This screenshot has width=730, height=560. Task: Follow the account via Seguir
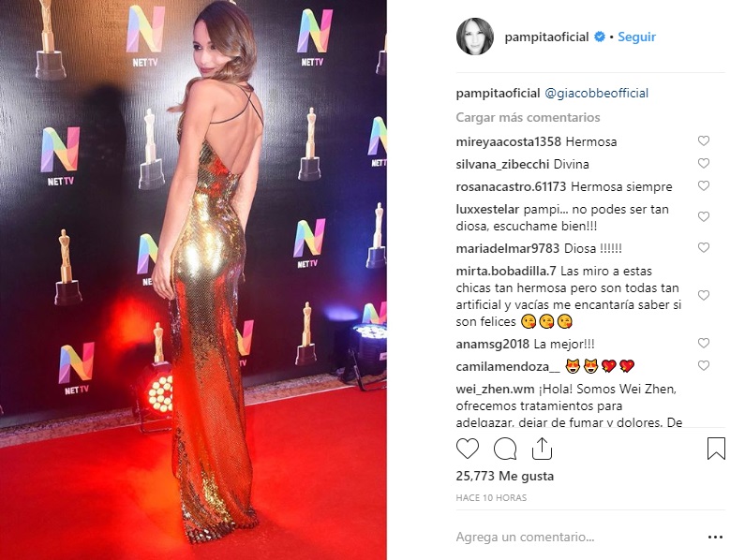click(636, 37)
